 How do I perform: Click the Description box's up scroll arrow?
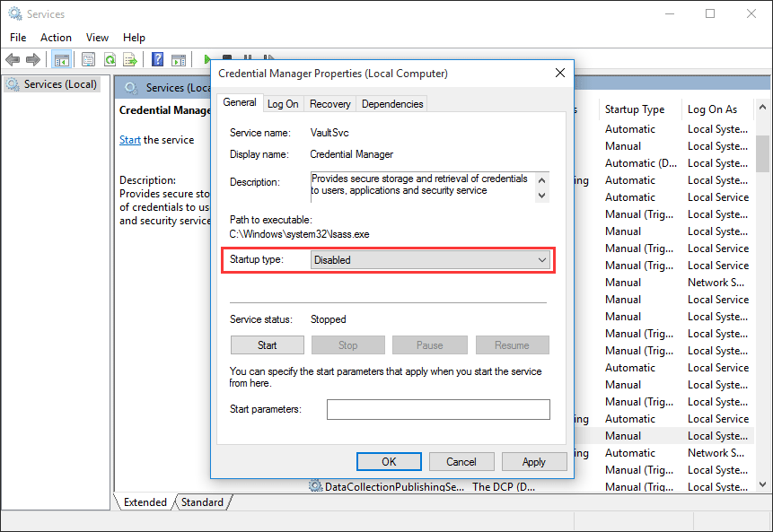tap(541, 179)
